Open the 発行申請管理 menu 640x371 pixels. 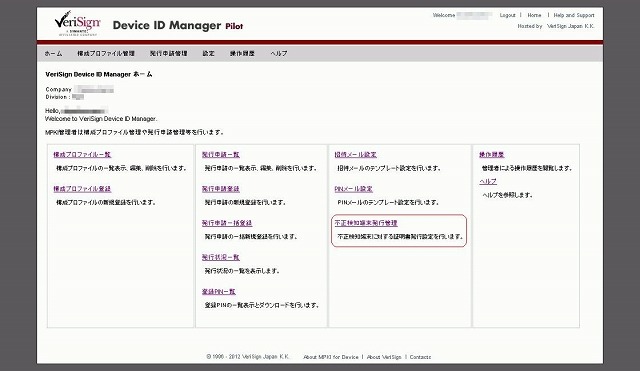tap(168, 53)
